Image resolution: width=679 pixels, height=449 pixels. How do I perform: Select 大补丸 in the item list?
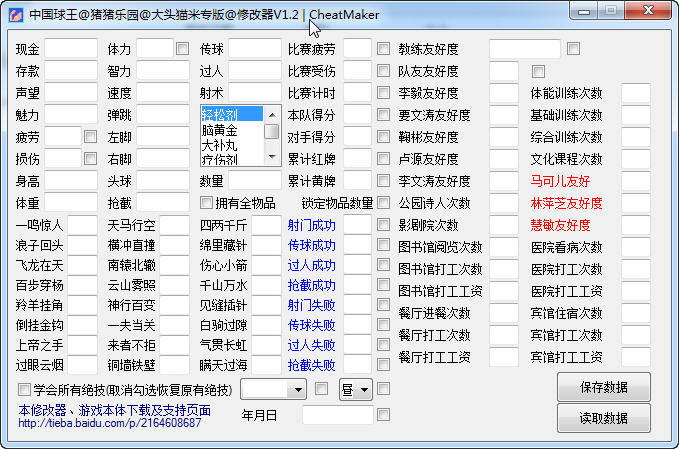(x=232, y=145)
